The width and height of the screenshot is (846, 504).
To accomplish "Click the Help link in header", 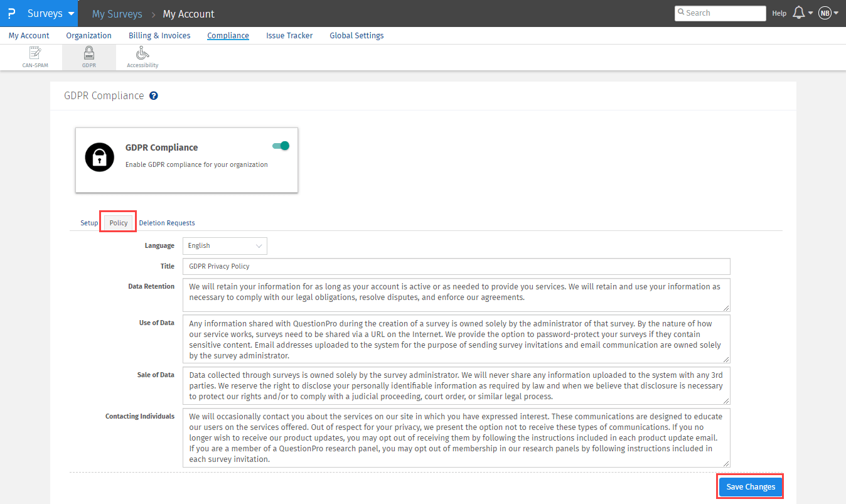I will (779, 13).
